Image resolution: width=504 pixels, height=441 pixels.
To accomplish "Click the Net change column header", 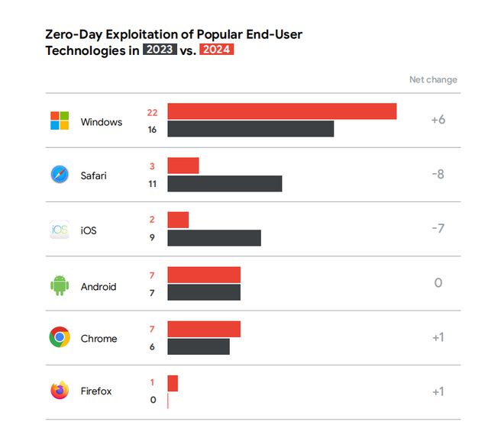I will [x=433, y=79].
